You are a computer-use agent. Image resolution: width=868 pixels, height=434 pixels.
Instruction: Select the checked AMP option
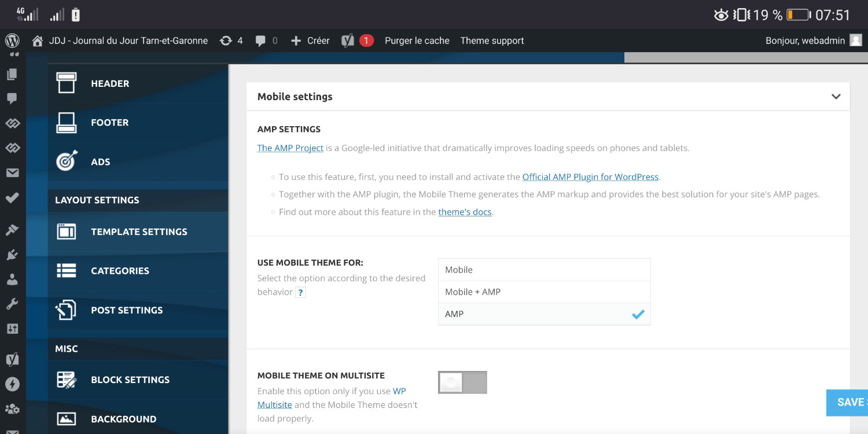[544, 314]
